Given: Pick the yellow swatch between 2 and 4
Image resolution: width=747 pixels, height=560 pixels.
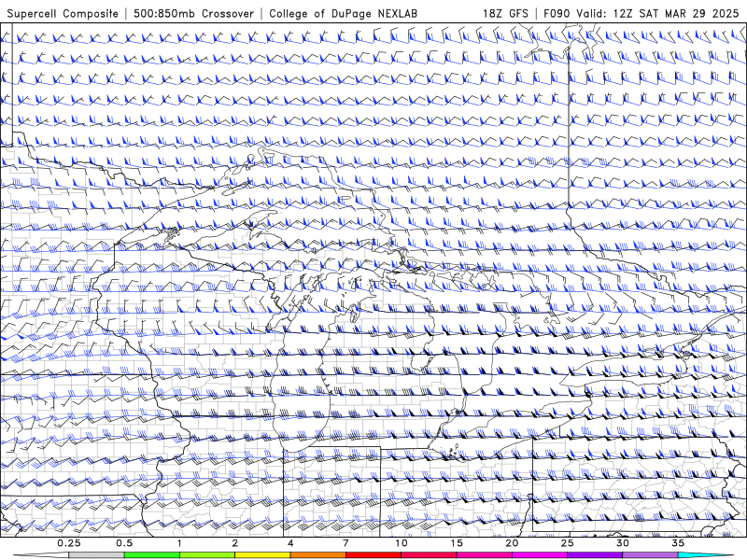Looking at the screenshot, I should point(262,555).
